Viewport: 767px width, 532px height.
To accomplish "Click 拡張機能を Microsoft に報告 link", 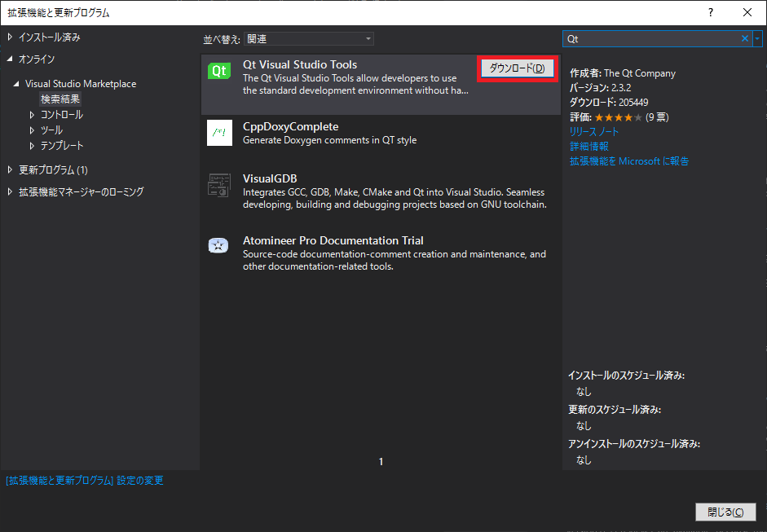I will (x=629, y=160).
